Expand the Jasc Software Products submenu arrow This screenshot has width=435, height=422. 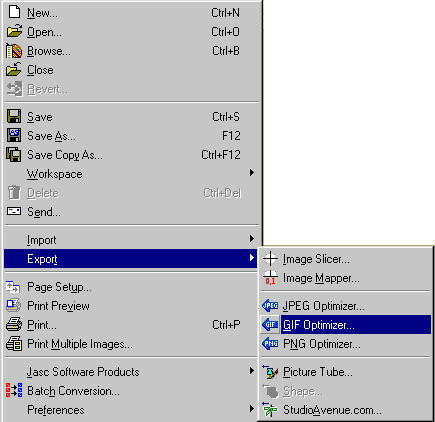[x=252, y=371]
